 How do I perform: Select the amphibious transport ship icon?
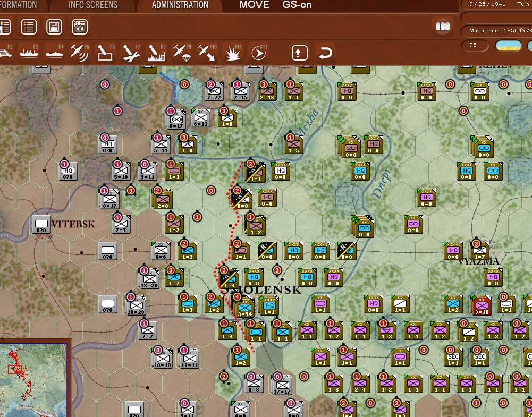click(x=55, y=53)
